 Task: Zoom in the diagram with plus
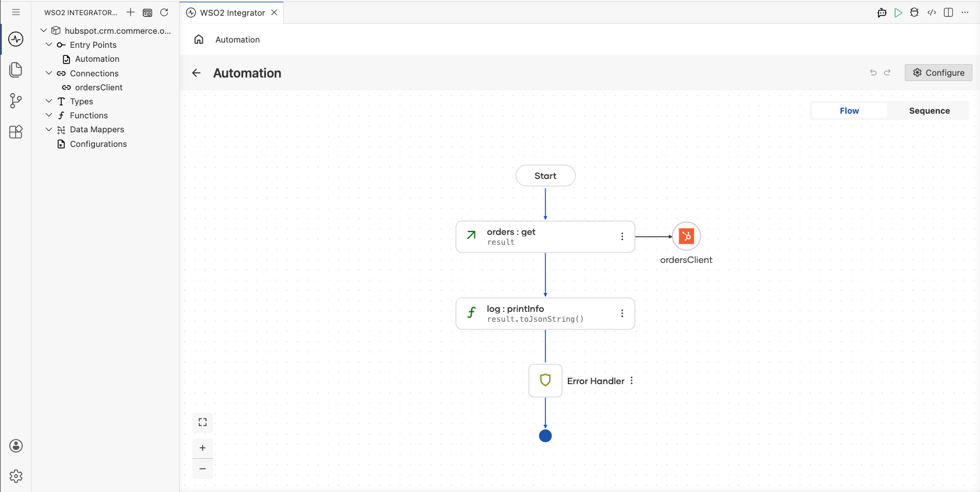202,448
